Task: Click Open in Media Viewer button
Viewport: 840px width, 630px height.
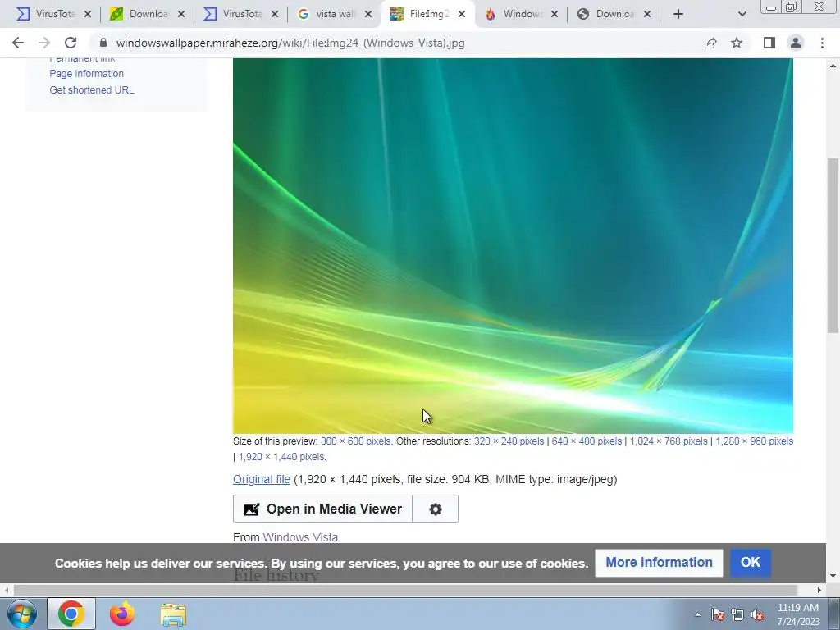Action: click(x=322, y=509)
